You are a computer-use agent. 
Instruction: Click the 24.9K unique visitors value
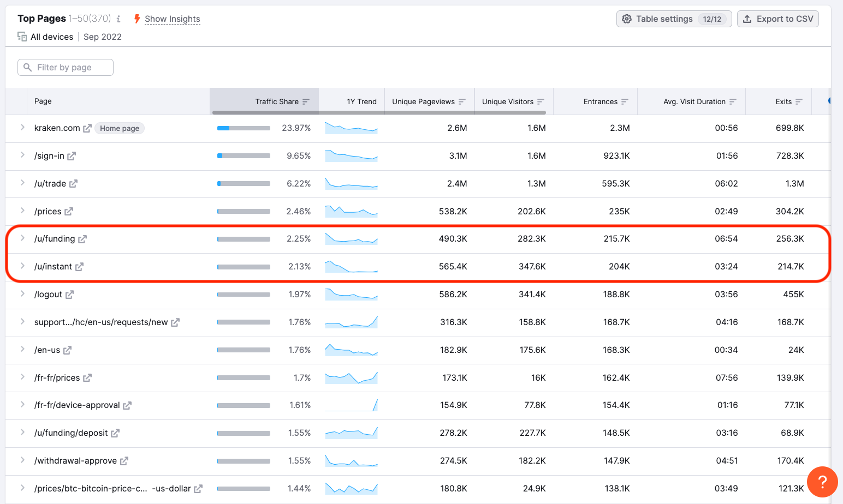[535, 489]
